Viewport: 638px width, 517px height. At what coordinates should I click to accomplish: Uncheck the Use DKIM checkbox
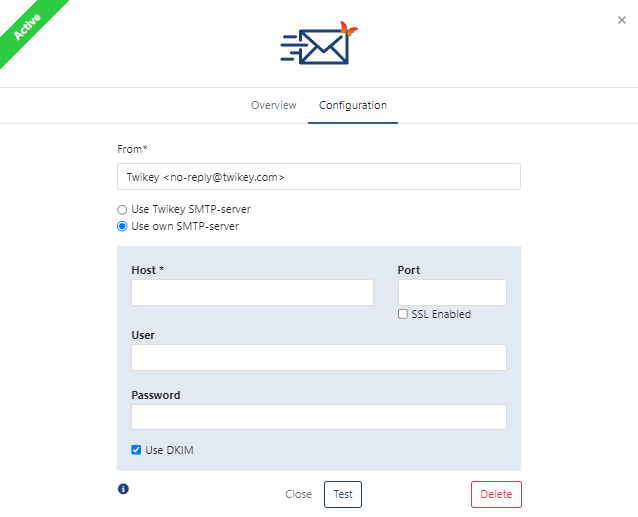(x=137, y=450)
